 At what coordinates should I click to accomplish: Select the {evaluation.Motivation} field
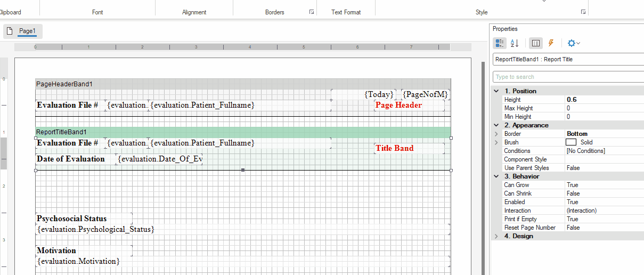point(243,261)
